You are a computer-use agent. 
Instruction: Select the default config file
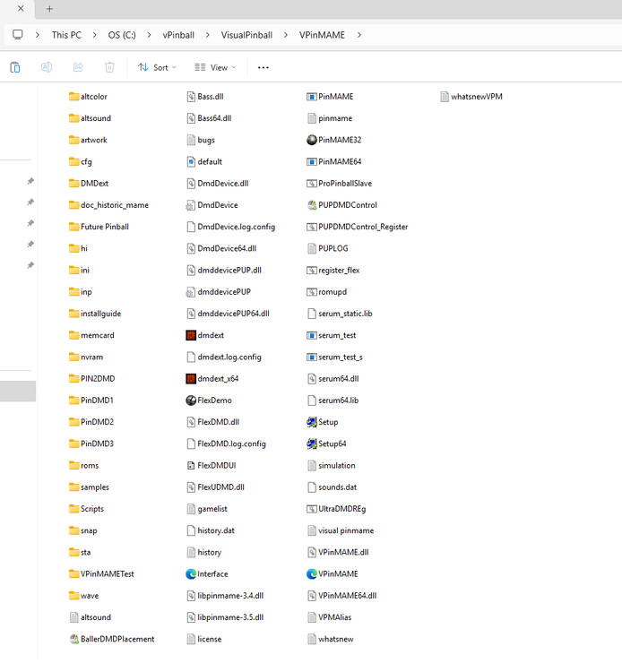(204, 161)
